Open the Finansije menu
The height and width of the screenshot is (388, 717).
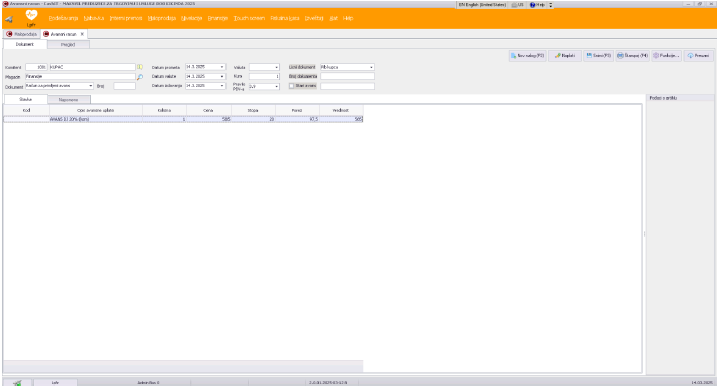pyautogui.click(x=218, y=18)
